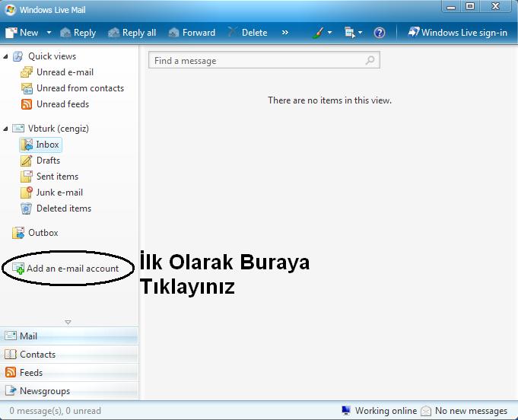Click Windows Live sign-in
This screenshot has width=518, height=420.
tap(458, 33)
